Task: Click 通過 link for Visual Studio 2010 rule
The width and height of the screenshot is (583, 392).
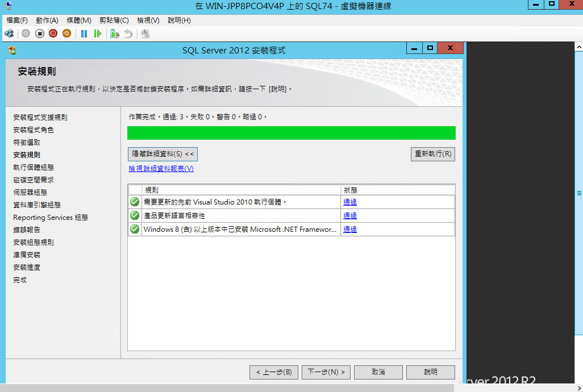Action: [350, 202]
